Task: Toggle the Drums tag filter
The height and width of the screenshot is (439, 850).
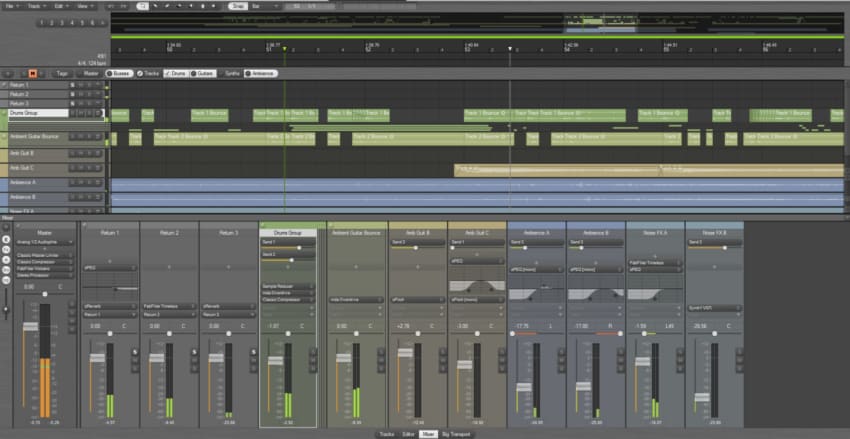Action: point(176,73)
